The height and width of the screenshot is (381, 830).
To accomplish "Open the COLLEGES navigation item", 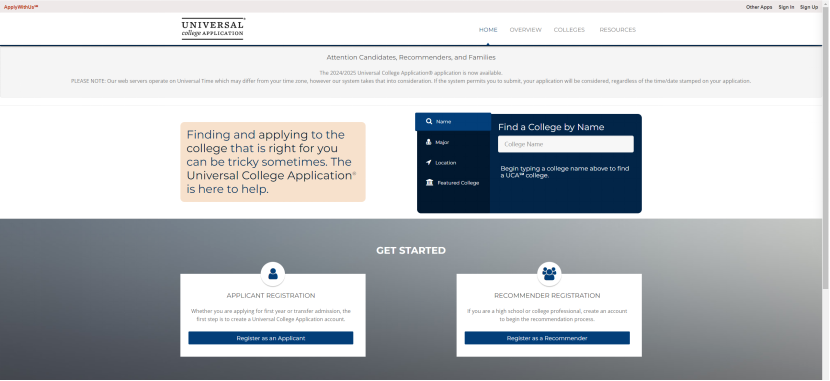I will (x=570, y=30).
